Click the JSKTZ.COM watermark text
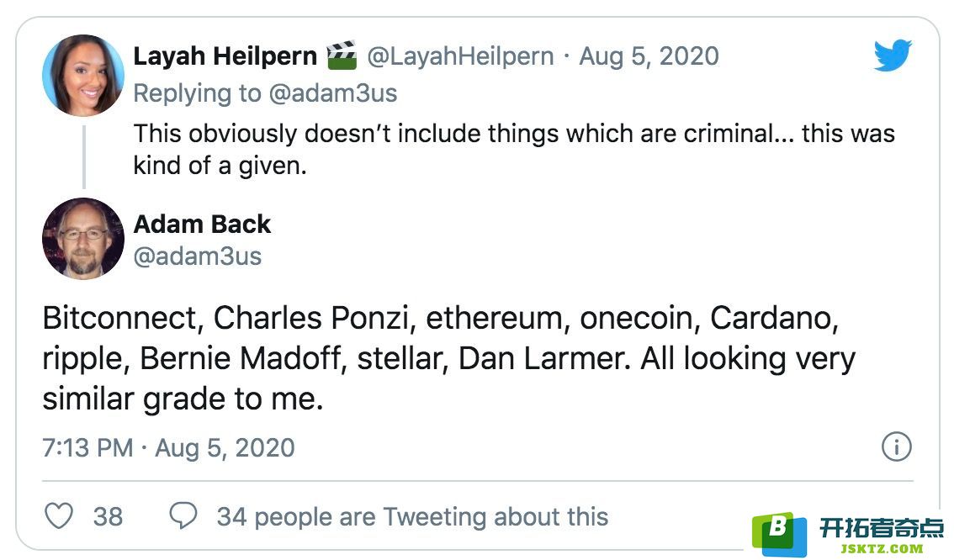 click(882, 549)
